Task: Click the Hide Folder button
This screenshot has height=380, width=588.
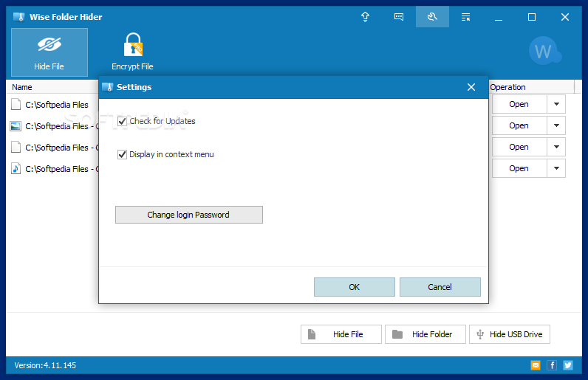Action: (x=425, y=334)
